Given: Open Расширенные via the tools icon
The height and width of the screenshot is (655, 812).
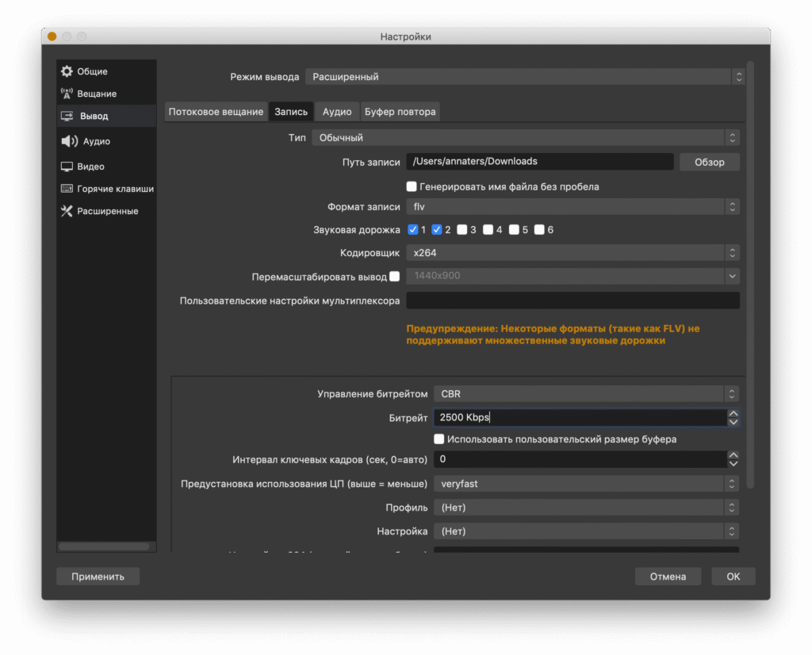Looking at the screenshot, I should (x=67, y=211).
